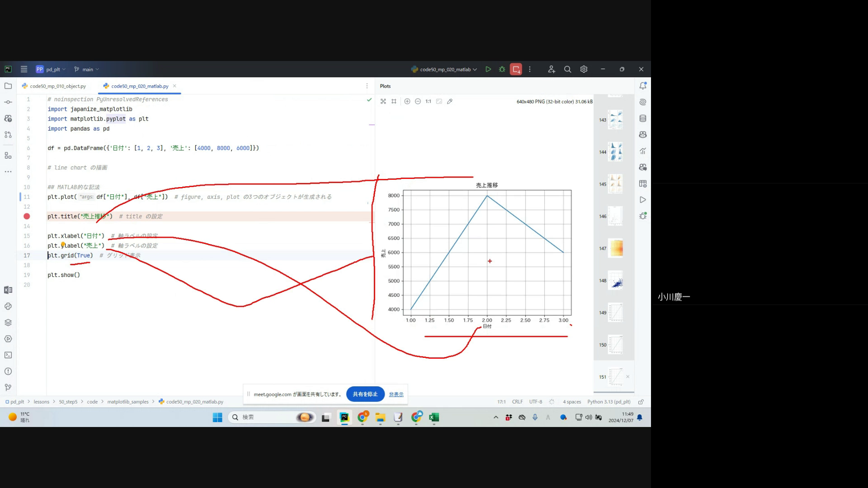Open the main hamburger menu
Image resolution: width=868 pixels, height=488 pixels.
24,69
